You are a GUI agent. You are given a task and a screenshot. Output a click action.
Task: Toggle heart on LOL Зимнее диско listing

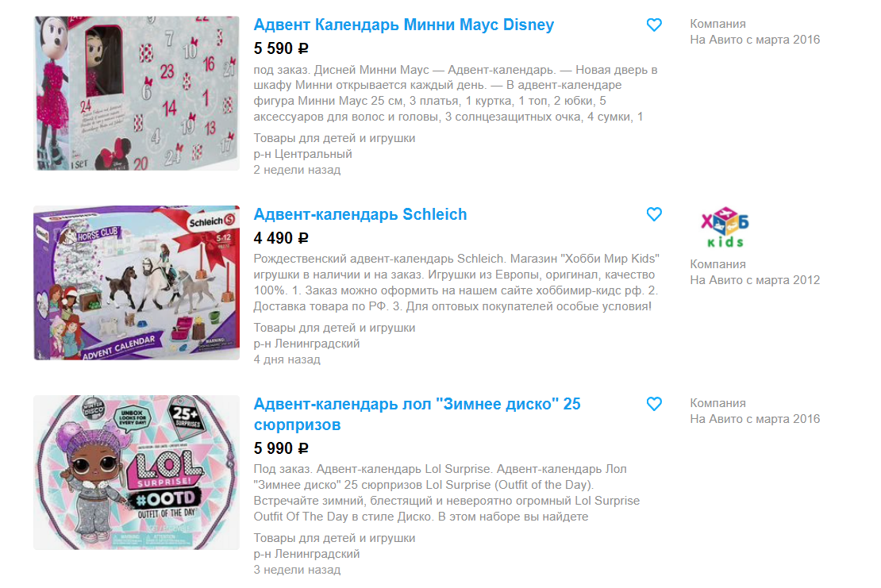(x=654, y=404)
